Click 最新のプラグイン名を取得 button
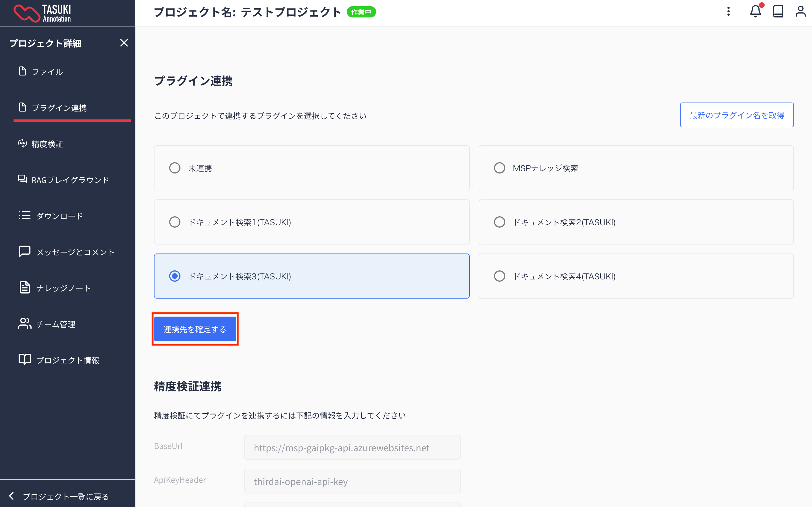Viewport: 812px width, 507px height. coord(736,115)
